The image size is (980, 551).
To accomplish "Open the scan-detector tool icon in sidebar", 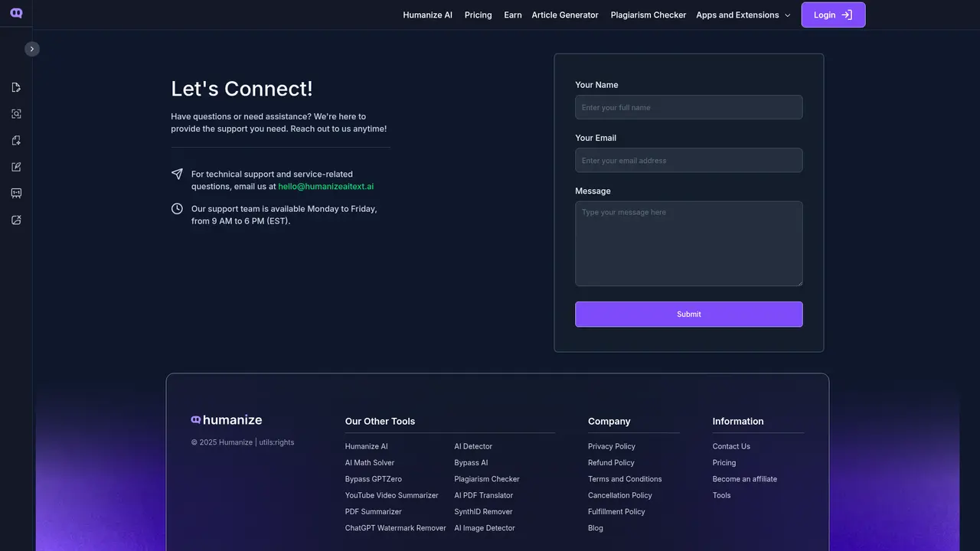I will coord(16,114).
